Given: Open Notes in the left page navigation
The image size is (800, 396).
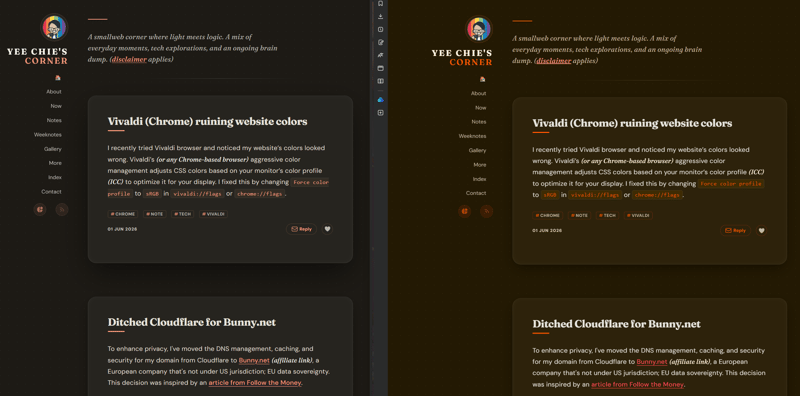Looking at the screenshot, I should click(x=54, y=120).
